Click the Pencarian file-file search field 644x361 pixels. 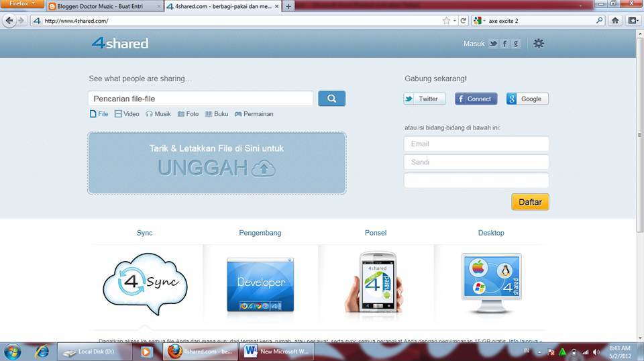point(201,99)
